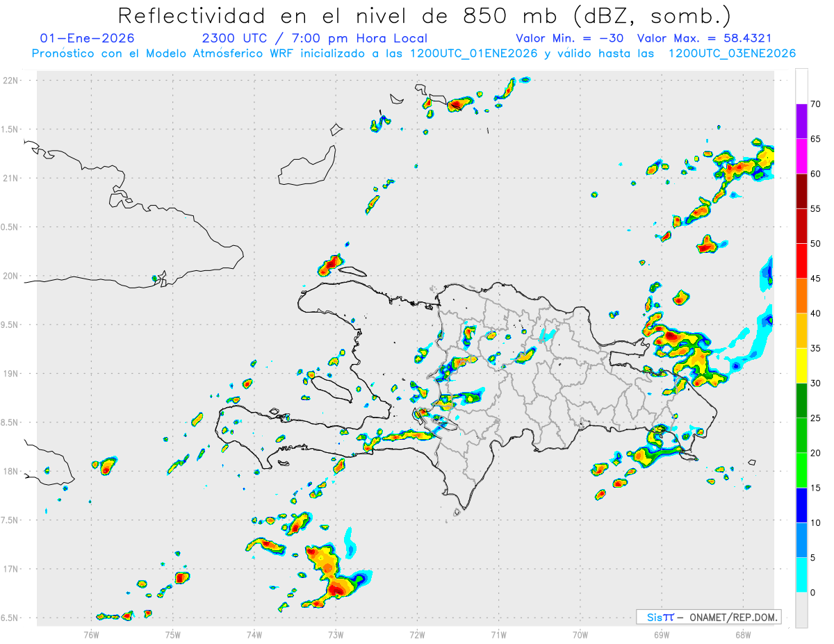Click the '20' colorbar scale value

815,453
